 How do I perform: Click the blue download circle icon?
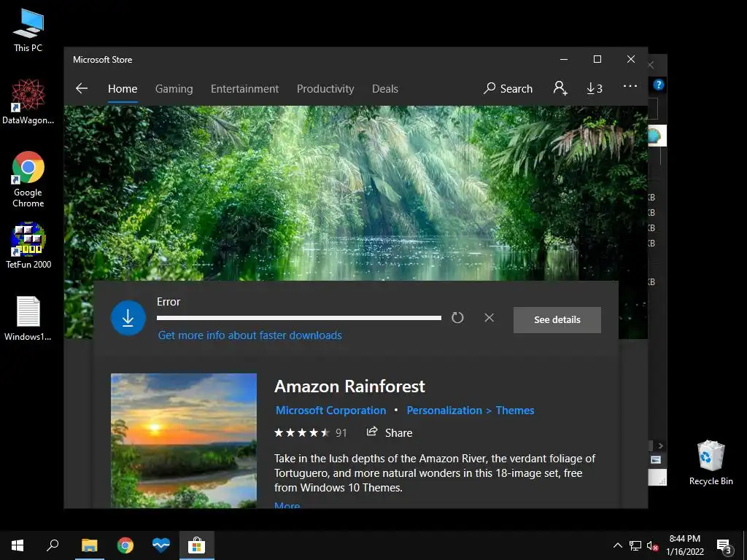128,318
